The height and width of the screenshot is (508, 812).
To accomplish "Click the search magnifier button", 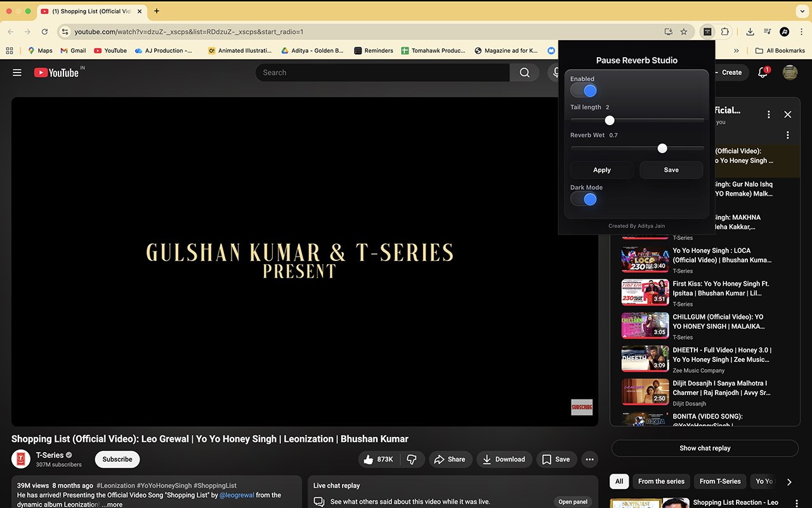I will coord(525,72).
